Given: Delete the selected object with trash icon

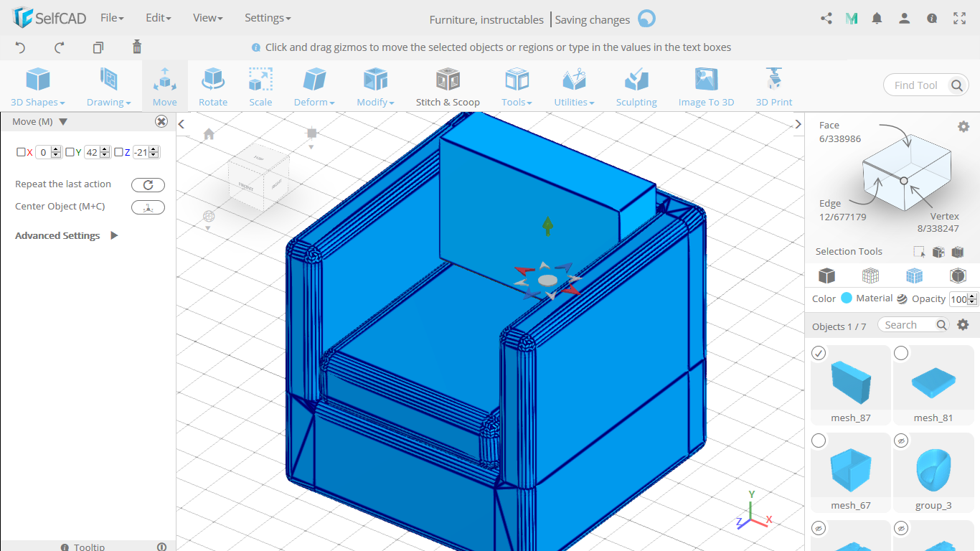Looking at the screenshot, I should coord(137,47).
